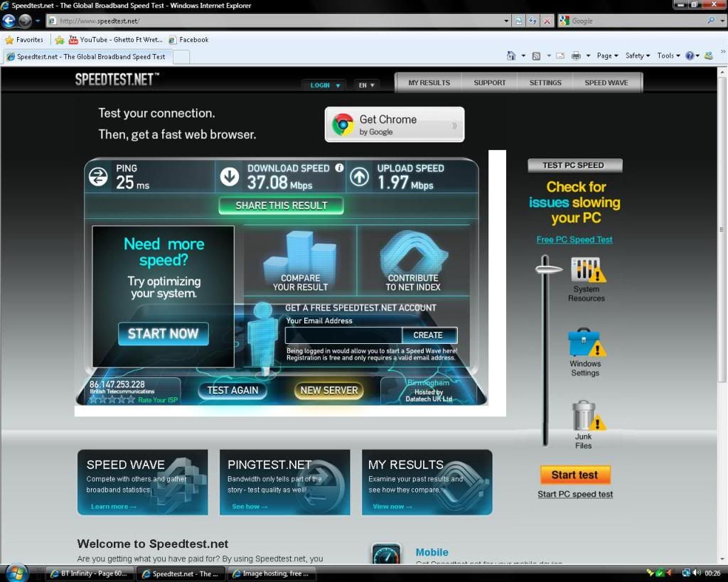Click the download speed info icon
The image size is (728, 582).
click(339, 168)
